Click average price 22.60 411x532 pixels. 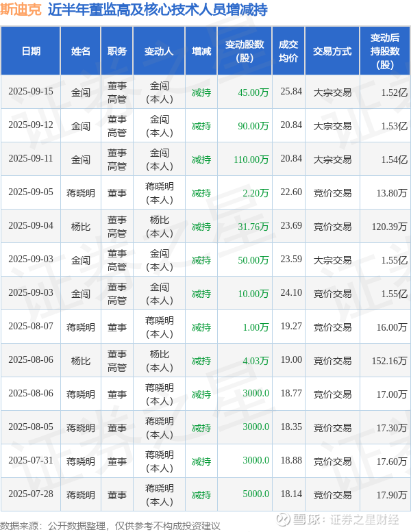coord(291,192)
